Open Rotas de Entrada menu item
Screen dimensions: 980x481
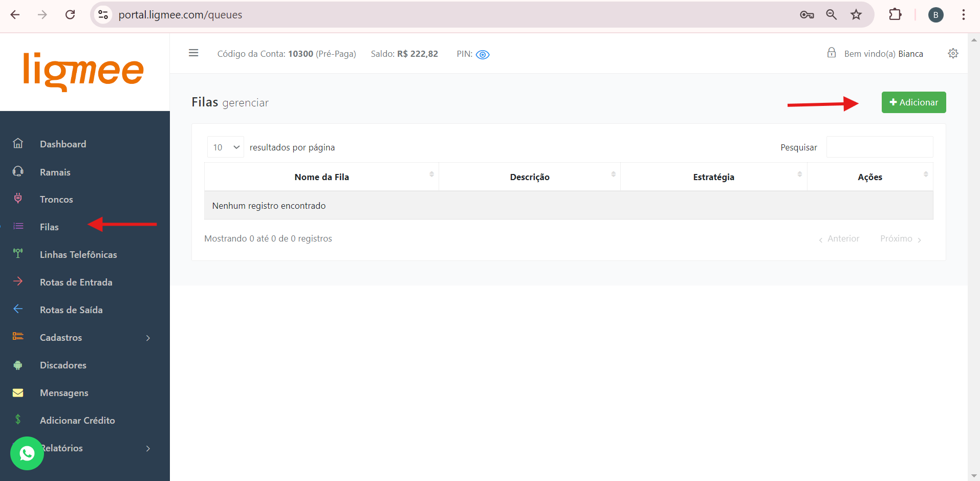click(76, 282)
